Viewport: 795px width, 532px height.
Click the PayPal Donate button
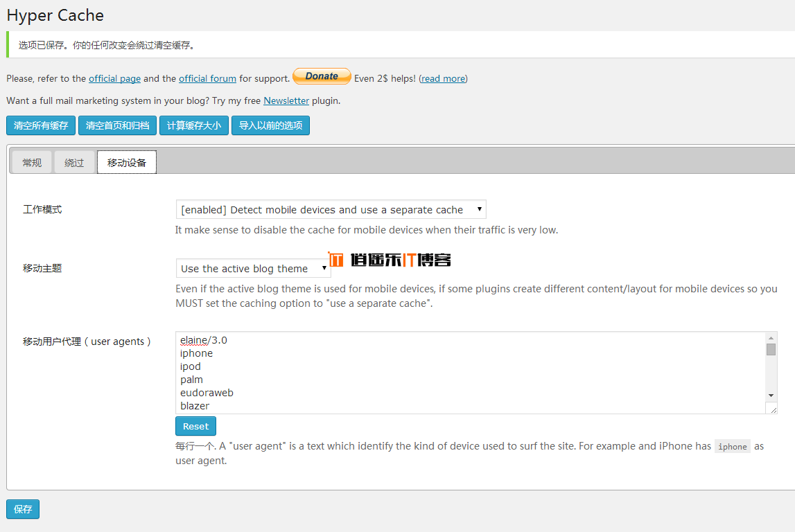pos(322,76)
